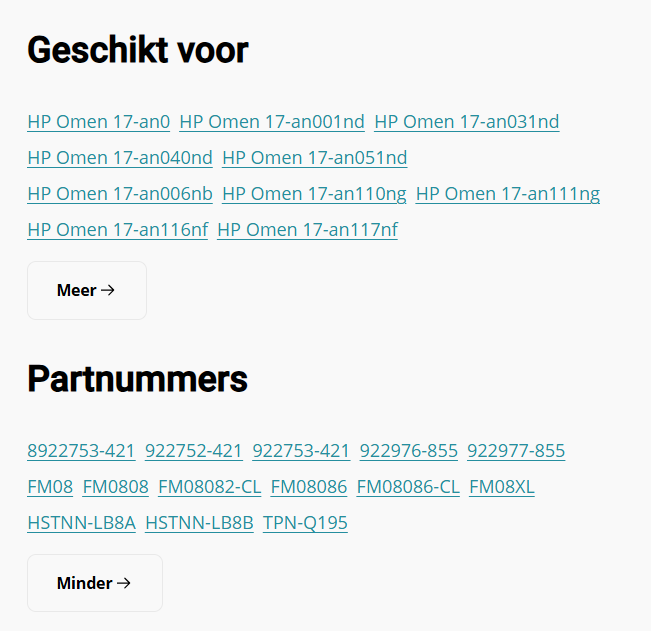This screenshot has width=651, height=631.
Task: Open part number 922752-421 link
Action: point(194,451)
